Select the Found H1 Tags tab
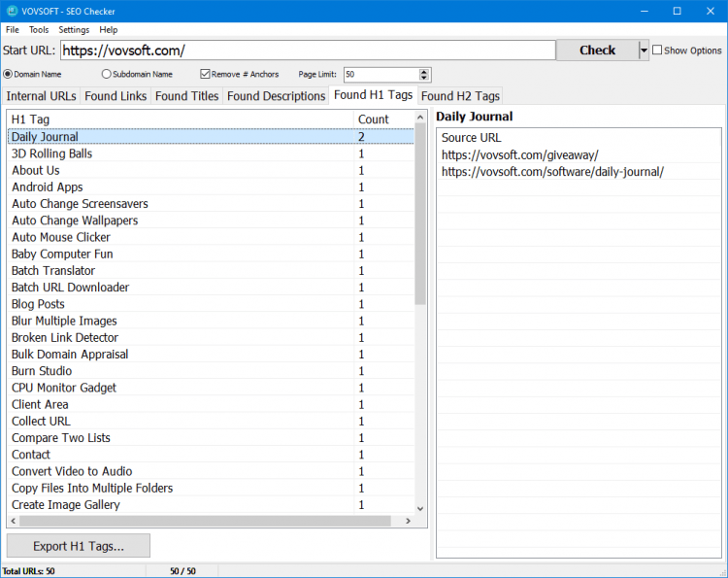Image resolution: width=728 pixels, height=578 pixels. [x=374, y=95]
